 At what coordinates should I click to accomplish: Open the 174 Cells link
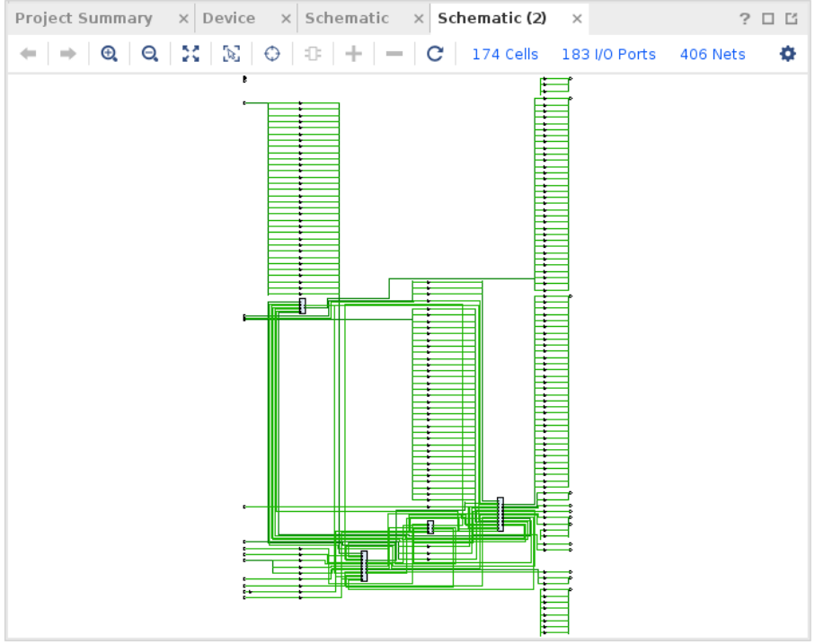tap(505, 54)
